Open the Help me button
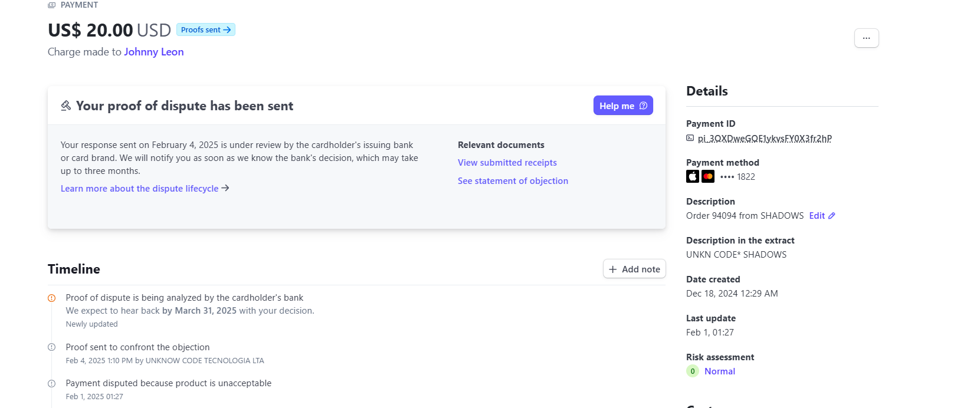Viewport: 980px width, 408px height. [623, 106]
